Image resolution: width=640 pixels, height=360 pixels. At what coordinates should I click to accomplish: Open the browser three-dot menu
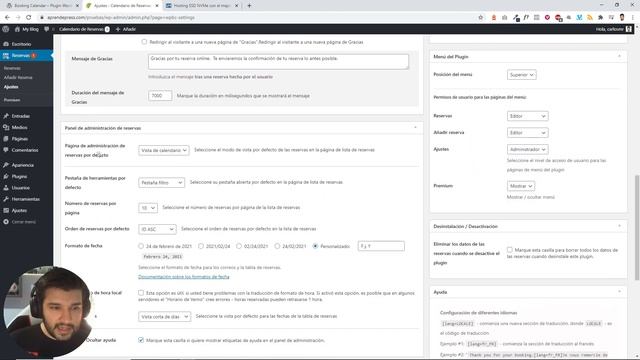tap(633, 18)
